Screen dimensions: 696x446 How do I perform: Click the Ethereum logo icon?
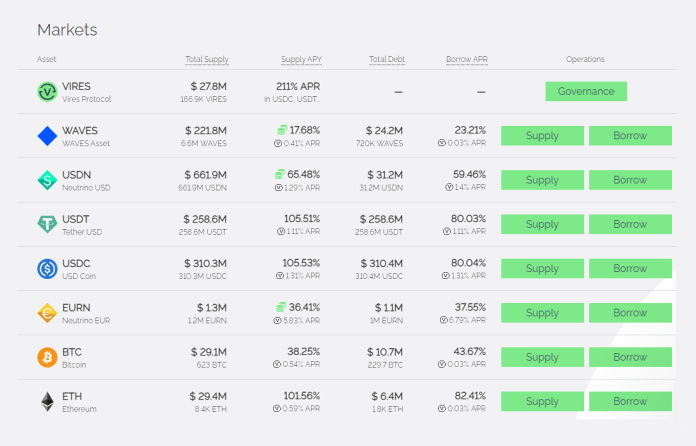(x=47, y=402)
